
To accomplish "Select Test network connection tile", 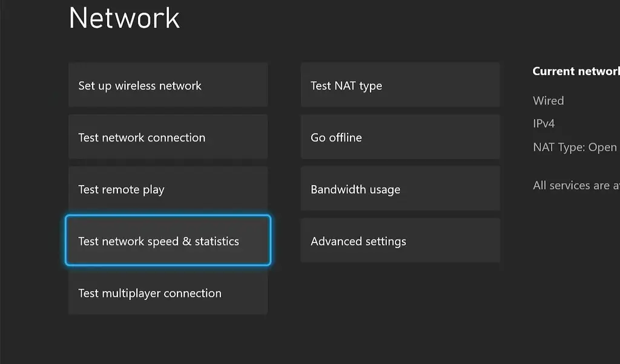I will 168,137.
